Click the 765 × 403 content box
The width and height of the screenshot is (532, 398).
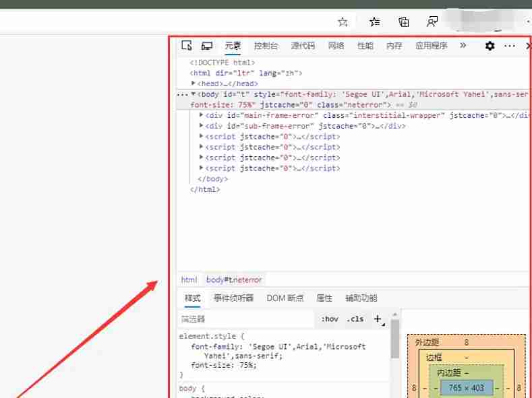[466, 387]
